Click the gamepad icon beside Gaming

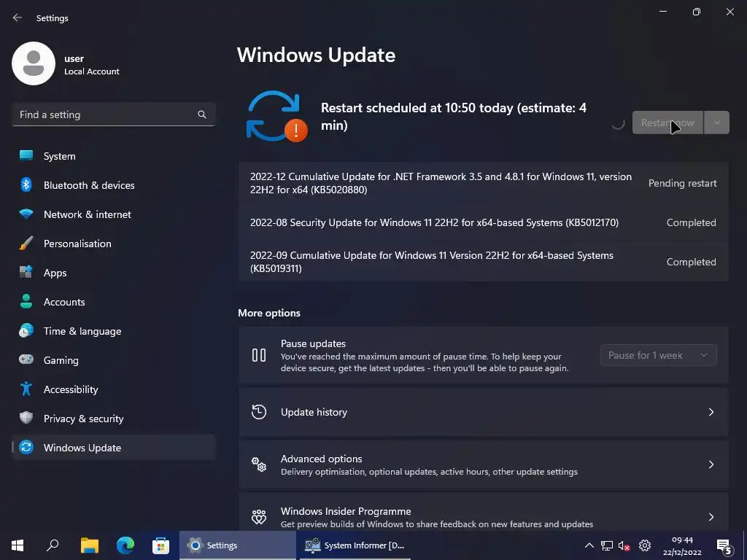[26, 359]
